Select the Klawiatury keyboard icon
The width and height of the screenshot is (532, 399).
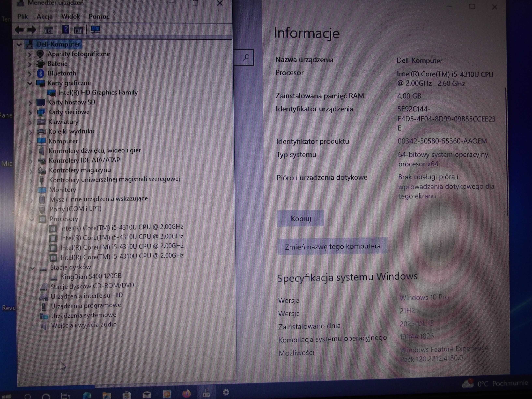pos(41,122)
